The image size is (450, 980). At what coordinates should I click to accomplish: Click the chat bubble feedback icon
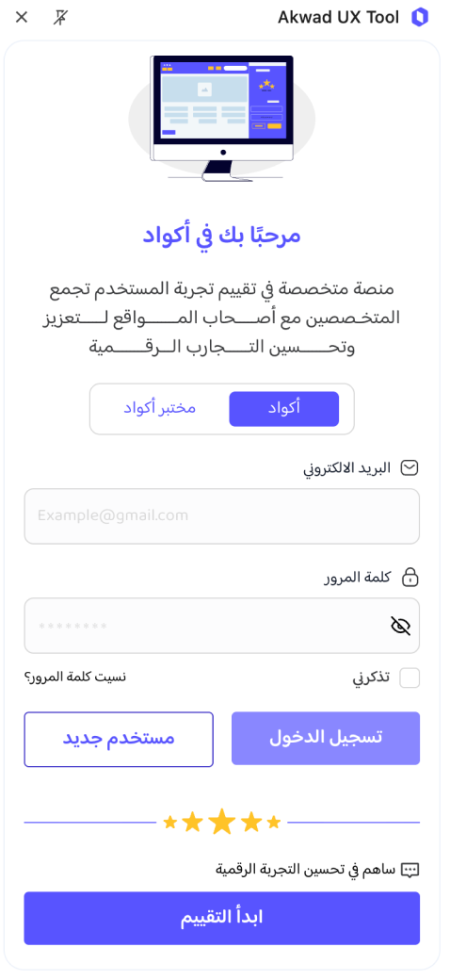point(410,870)
